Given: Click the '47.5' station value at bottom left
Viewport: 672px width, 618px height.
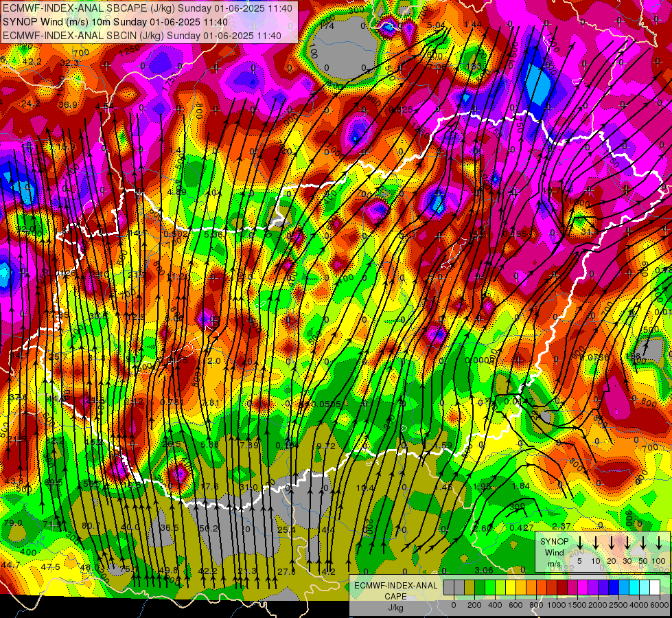Looking at the screenshot, I should tap(51, 567).
